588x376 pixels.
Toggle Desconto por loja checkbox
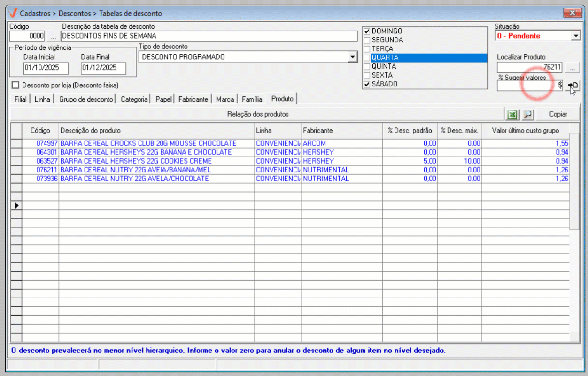pos(15,85)
